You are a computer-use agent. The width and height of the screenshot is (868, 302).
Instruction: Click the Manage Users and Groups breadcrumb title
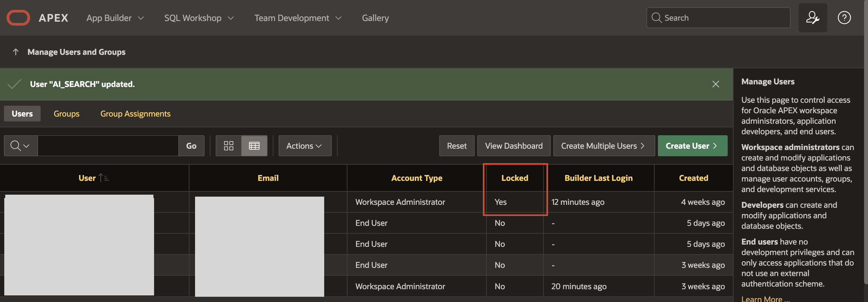click(76, 52)
